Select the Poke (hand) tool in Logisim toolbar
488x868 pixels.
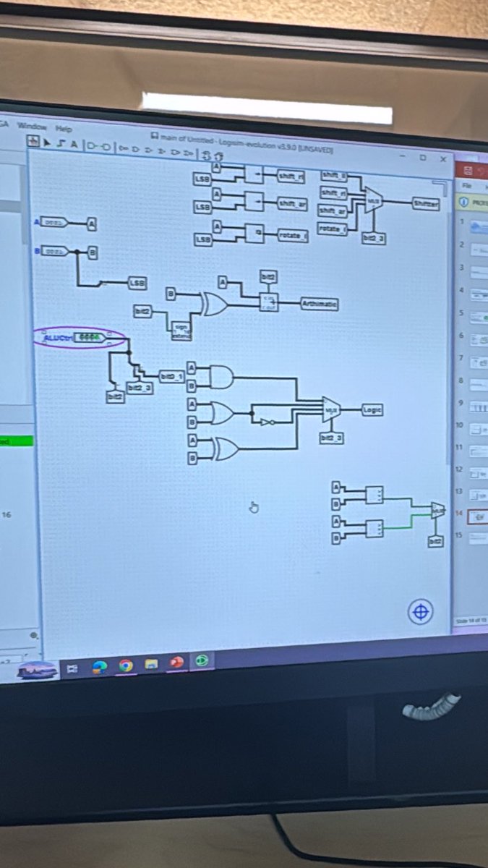point(33,141)
